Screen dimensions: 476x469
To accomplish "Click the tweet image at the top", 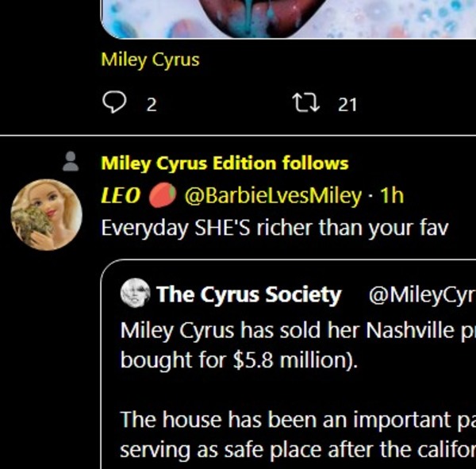I will tap(286, 17).
